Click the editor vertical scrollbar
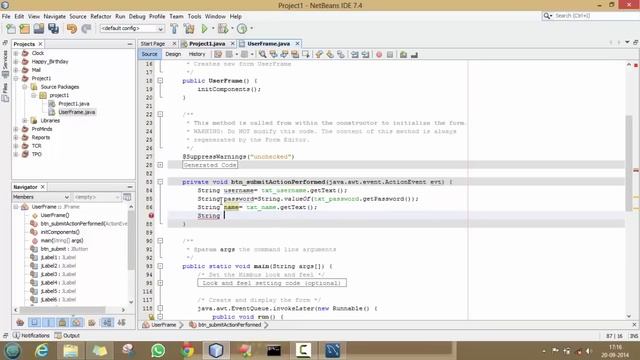 629,163
